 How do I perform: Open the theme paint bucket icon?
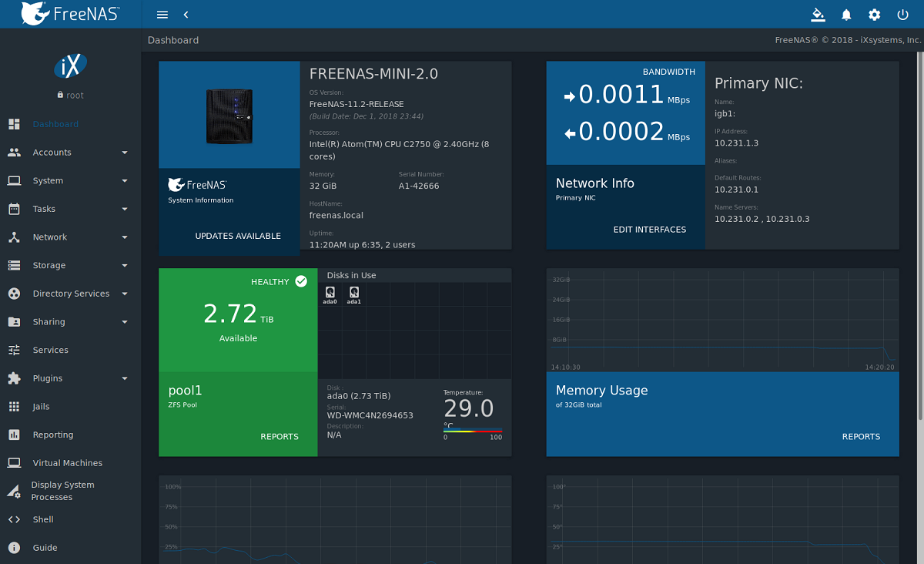click(x=818, y=15)
